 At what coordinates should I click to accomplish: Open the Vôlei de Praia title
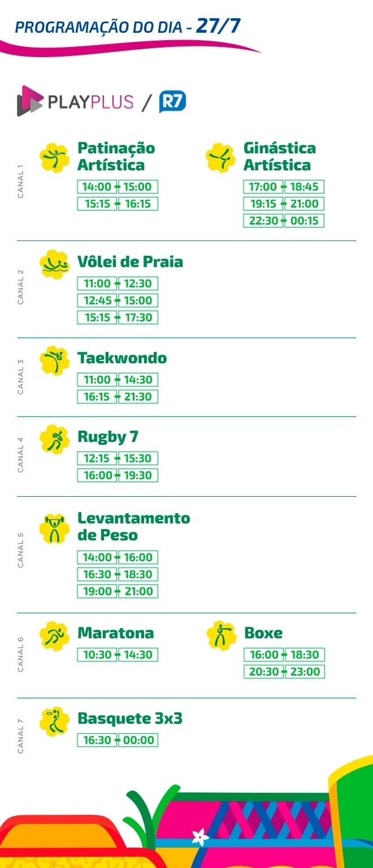coord(130,262)
